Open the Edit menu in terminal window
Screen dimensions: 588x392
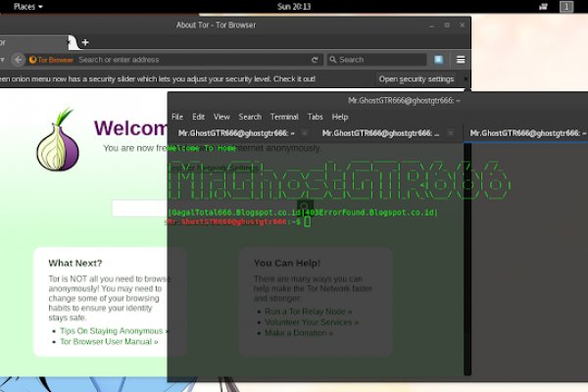[x=198, y=117]
